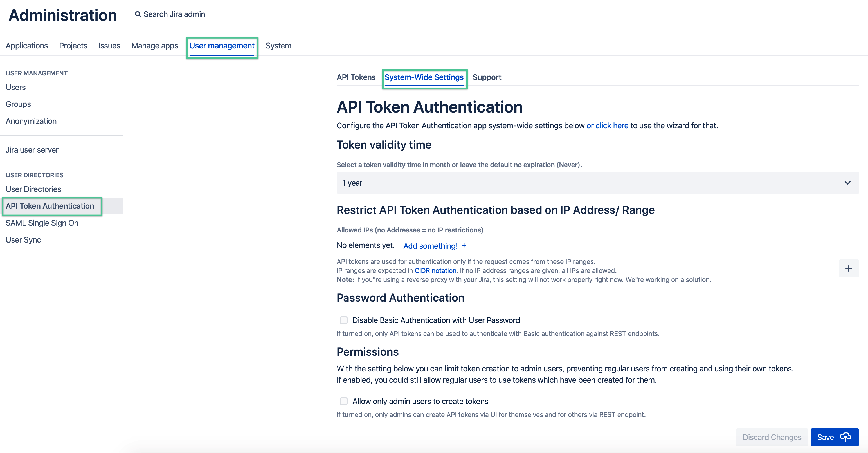The width and height of the screenshot is (868, 453).
Task: Open Anonymization in the sidebar
Action: (31, 121)
